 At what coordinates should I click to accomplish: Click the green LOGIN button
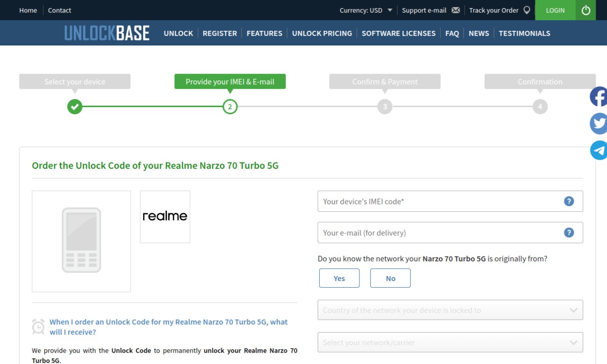pyautogui.click(x=555, y=10)
